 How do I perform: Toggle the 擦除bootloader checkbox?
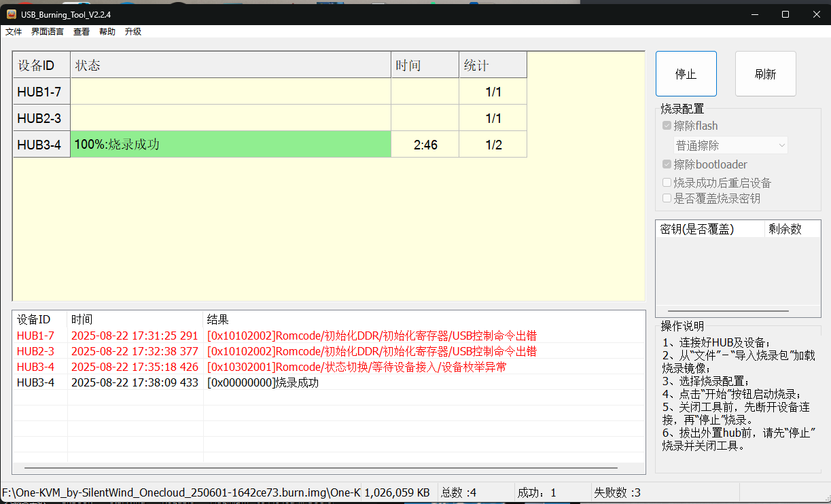point(667,164)
